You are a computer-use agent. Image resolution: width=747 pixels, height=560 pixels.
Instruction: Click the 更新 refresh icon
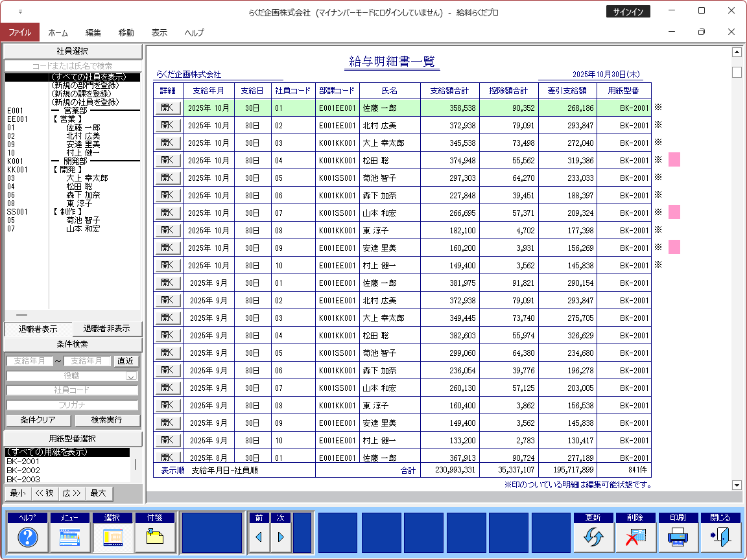[x=593, y=537]
